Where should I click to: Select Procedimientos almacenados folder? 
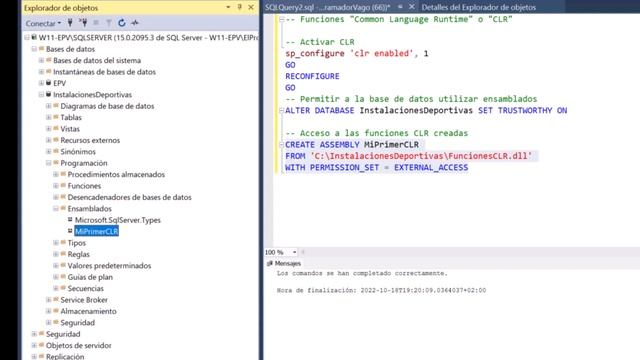tap(116, 175)
